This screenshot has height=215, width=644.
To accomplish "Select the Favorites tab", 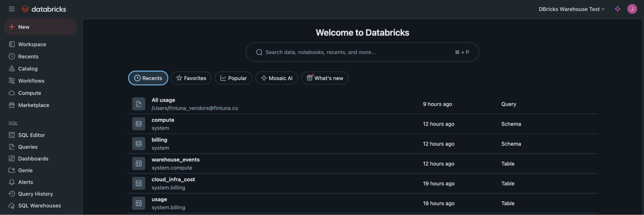I will click(x=191, y=78).
